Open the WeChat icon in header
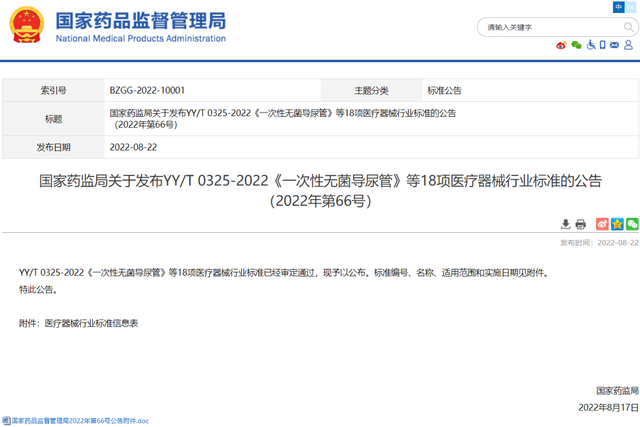This screenshot has height=427, width=640. tap(576, 45)
